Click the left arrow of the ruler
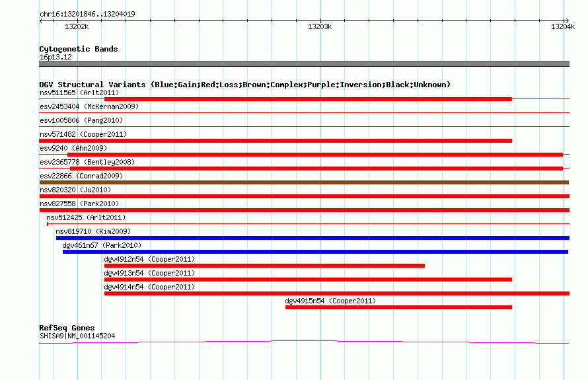The height and width of the screenshot is (380, 588). pos(41,20)
